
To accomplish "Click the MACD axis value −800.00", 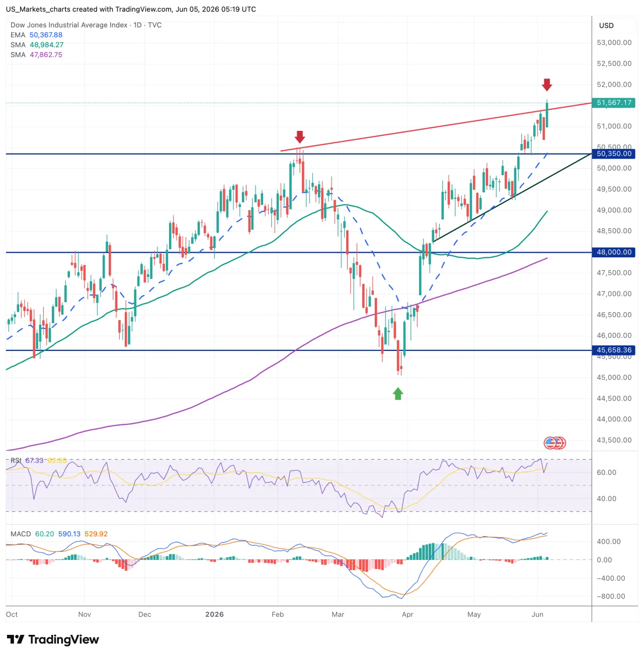I will (611, 597).
